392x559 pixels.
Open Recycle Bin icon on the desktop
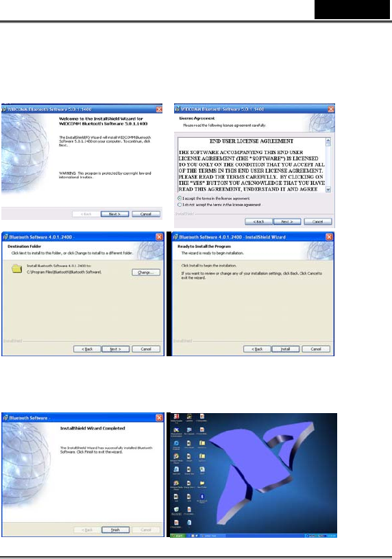pos(176,511)
